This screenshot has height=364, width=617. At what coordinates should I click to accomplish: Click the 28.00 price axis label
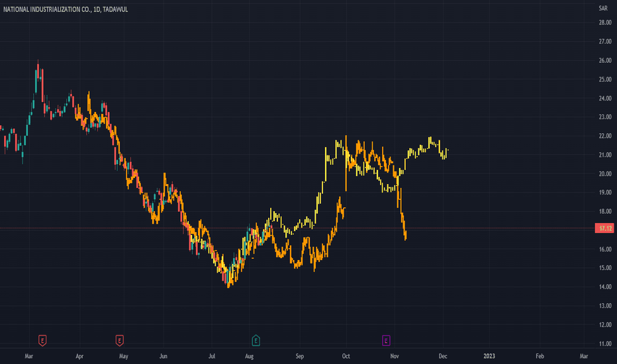pyautogui.click(x=605, y=23)
